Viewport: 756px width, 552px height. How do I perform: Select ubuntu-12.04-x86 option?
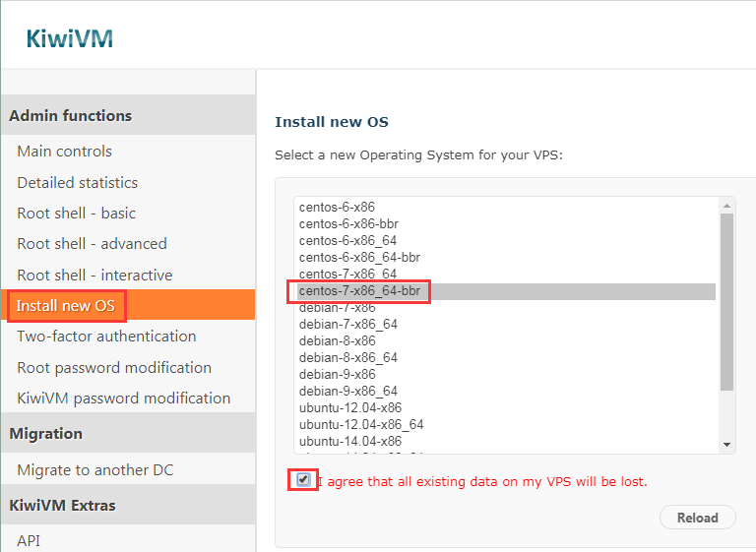[x=505, y=408]
